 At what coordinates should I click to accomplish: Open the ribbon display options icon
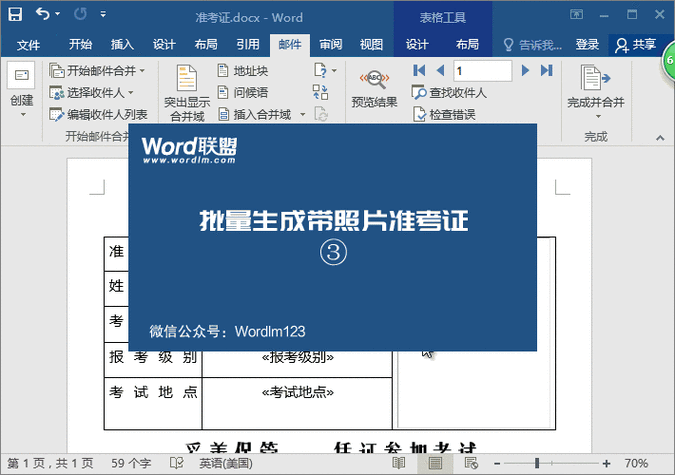tap(576, 14)
